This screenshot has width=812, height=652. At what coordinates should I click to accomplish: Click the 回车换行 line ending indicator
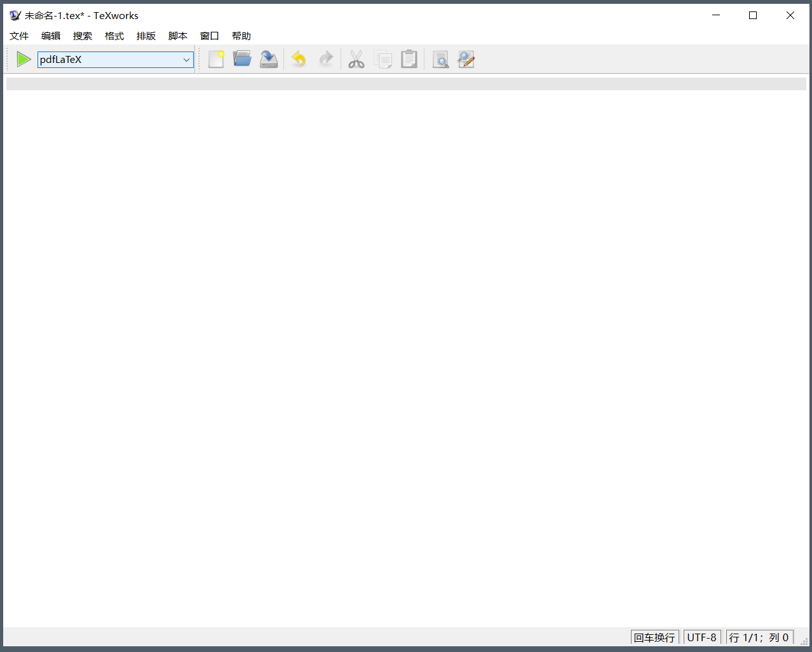[x=654, y=637]
